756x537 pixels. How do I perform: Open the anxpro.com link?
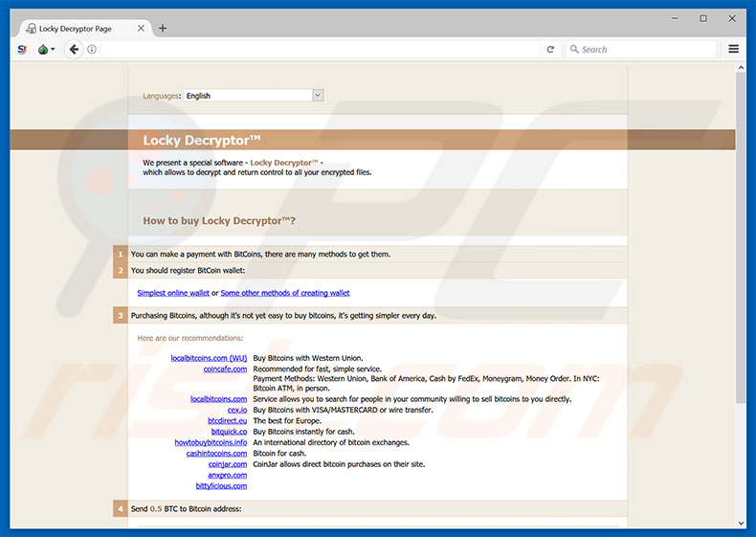point(227,475)
